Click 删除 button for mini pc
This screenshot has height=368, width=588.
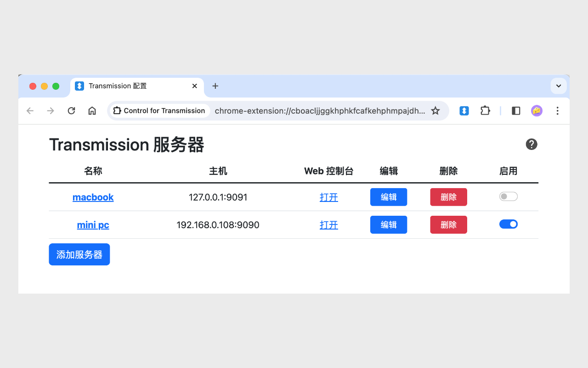click(x=449, y=224)
